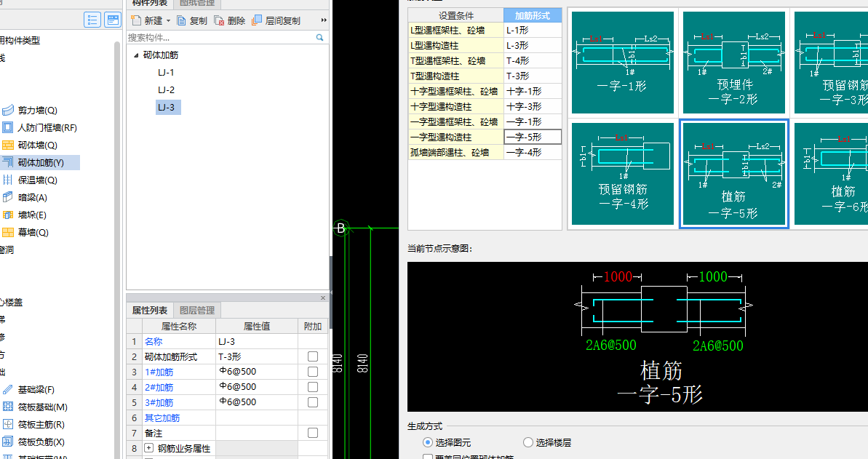
Task: Click 层间复制 copy between floors button
Action: (x=276, y=20)
